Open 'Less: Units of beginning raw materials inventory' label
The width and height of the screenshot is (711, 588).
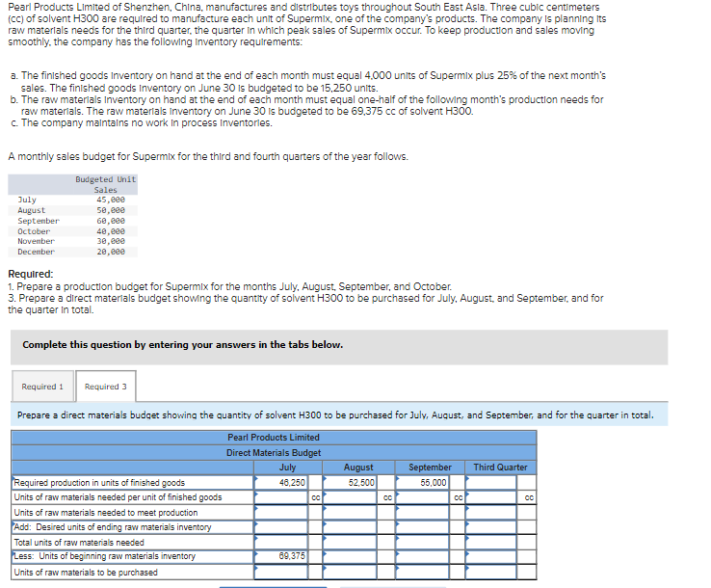click(x=132, y=556)
